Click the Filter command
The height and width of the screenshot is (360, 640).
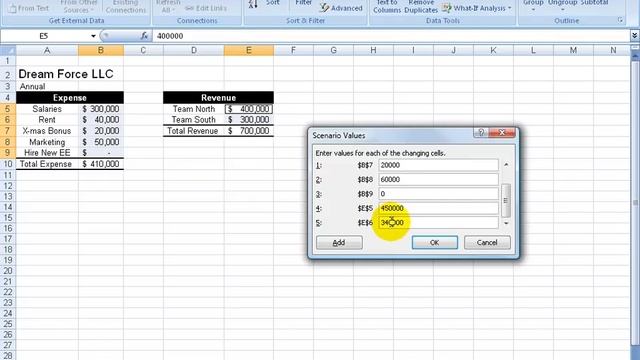coord(303,3)
